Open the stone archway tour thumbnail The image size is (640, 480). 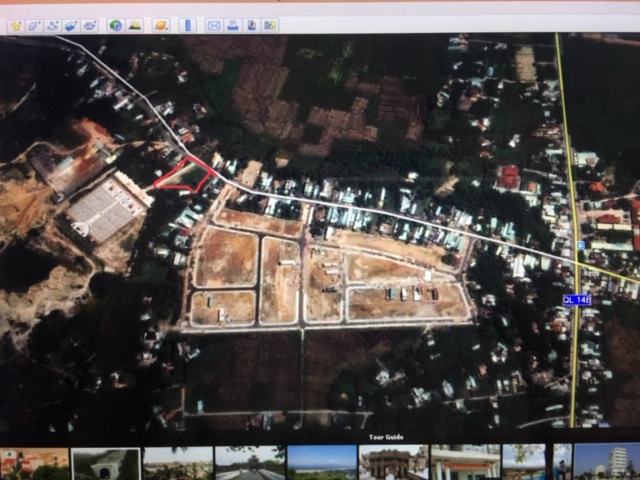[105, 463]
